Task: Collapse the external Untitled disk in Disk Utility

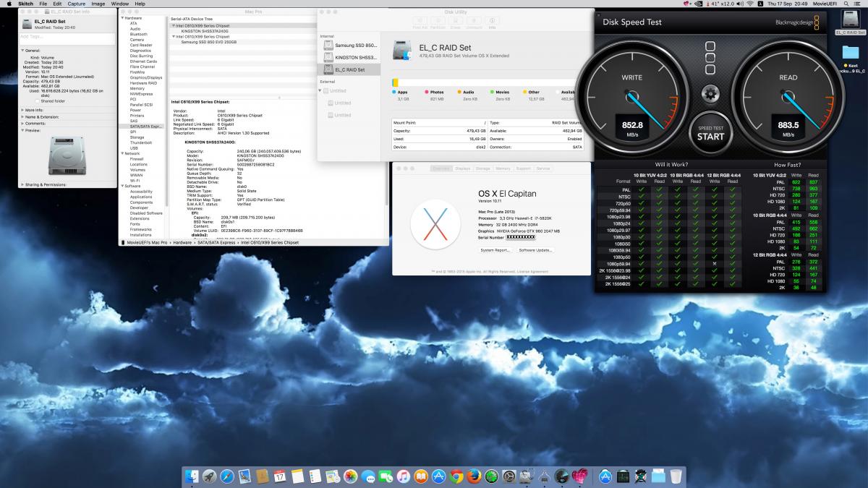Action: coord(321,90)
